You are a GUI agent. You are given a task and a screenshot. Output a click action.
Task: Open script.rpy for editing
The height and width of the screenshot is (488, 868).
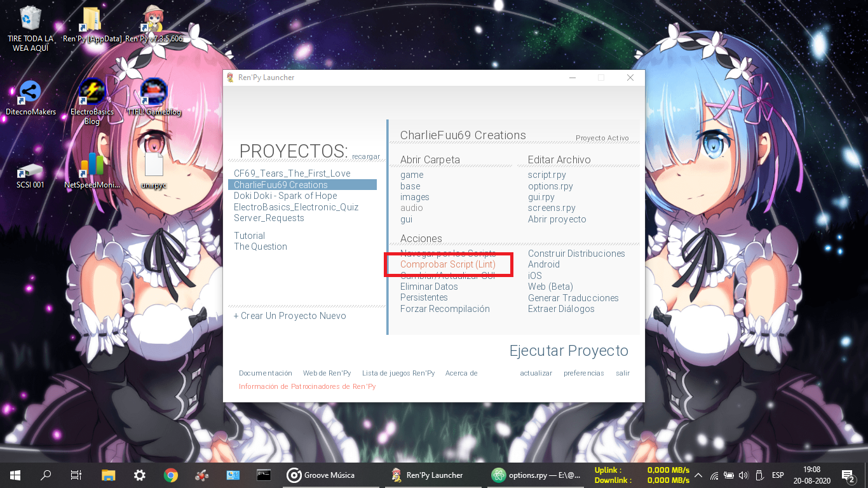click(x=547, y=175)
